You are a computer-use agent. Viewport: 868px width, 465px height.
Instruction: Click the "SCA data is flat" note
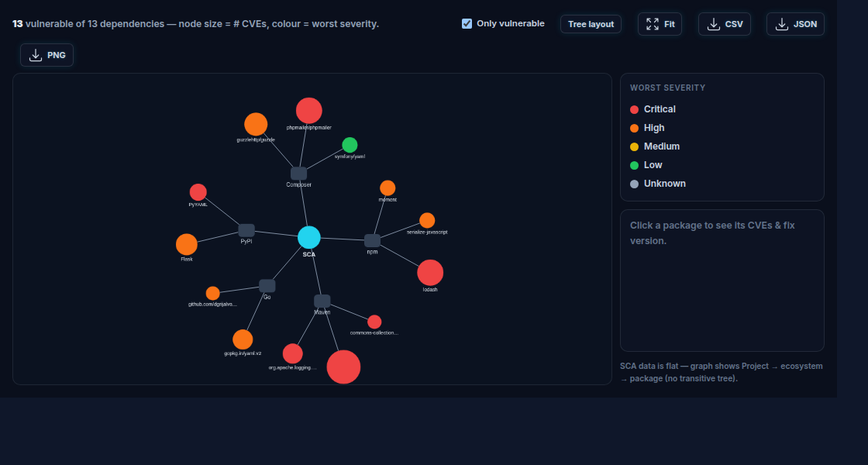click(x=722, y=373)
